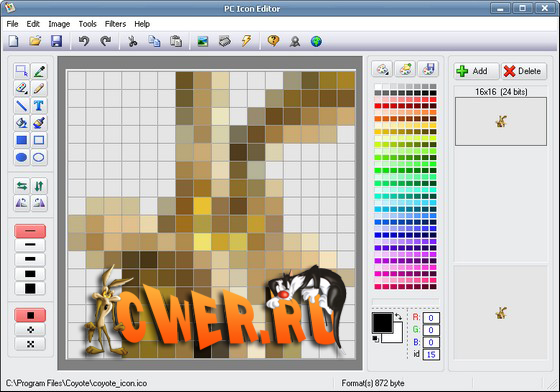Redo the last undone action
This screenshot has height=392, width=560.
[x=105, y=41]
